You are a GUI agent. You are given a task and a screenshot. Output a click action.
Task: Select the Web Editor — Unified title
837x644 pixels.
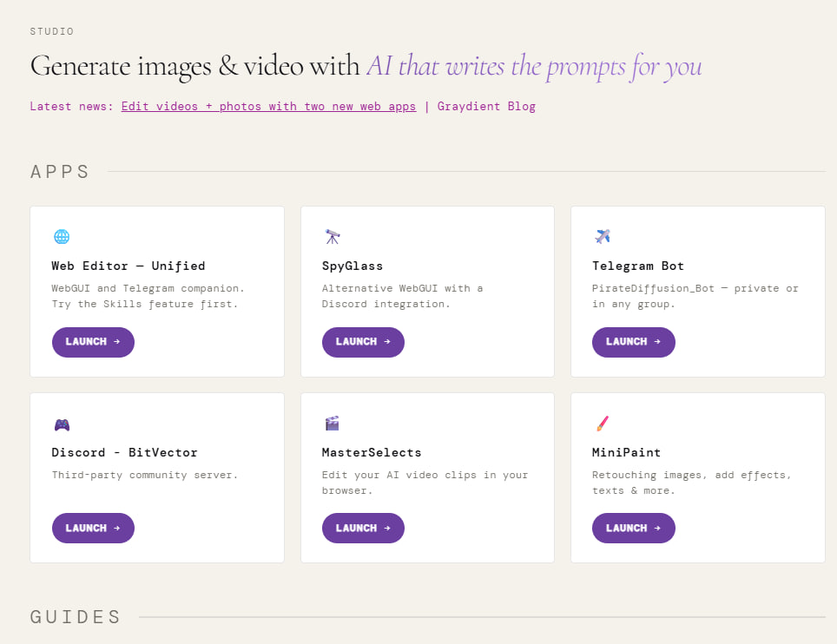point(129,266)
